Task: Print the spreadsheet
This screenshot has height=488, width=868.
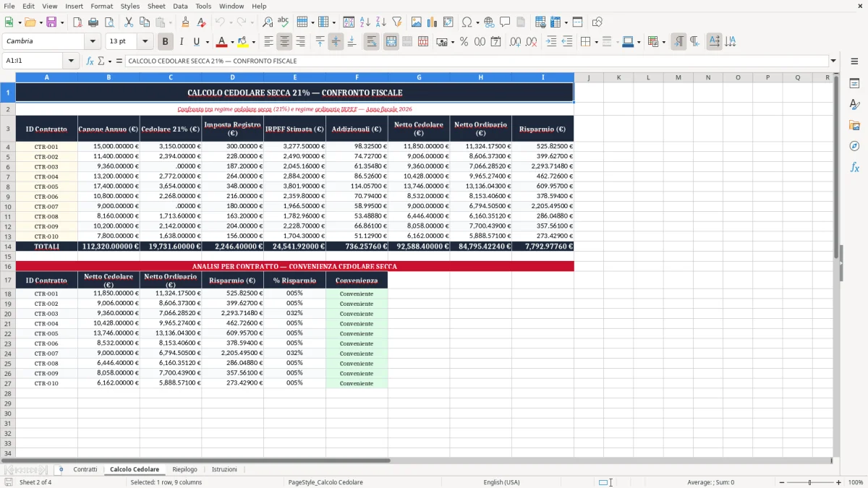Action: point(93,22)
